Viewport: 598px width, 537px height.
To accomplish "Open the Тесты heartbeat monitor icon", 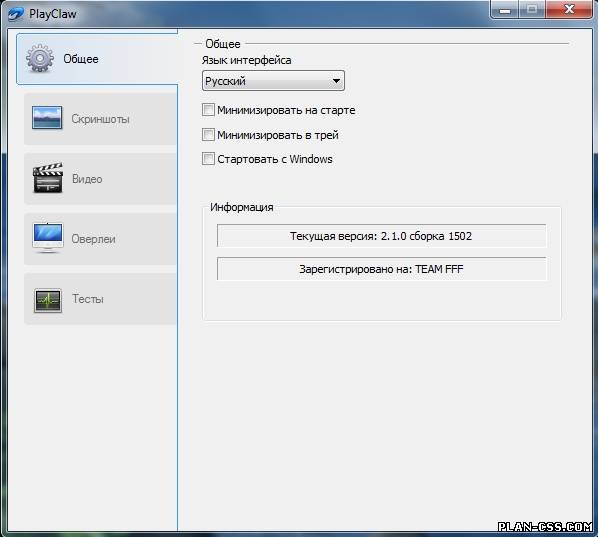I will pyautogui.click(x=48, y=301).
